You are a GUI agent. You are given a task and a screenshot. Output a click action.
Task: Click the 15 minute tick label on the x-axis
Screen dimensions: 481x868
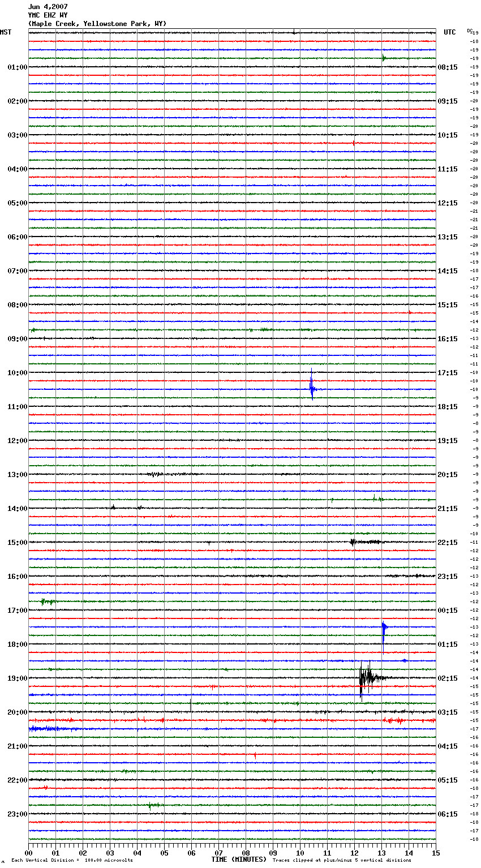pos(436,853)
